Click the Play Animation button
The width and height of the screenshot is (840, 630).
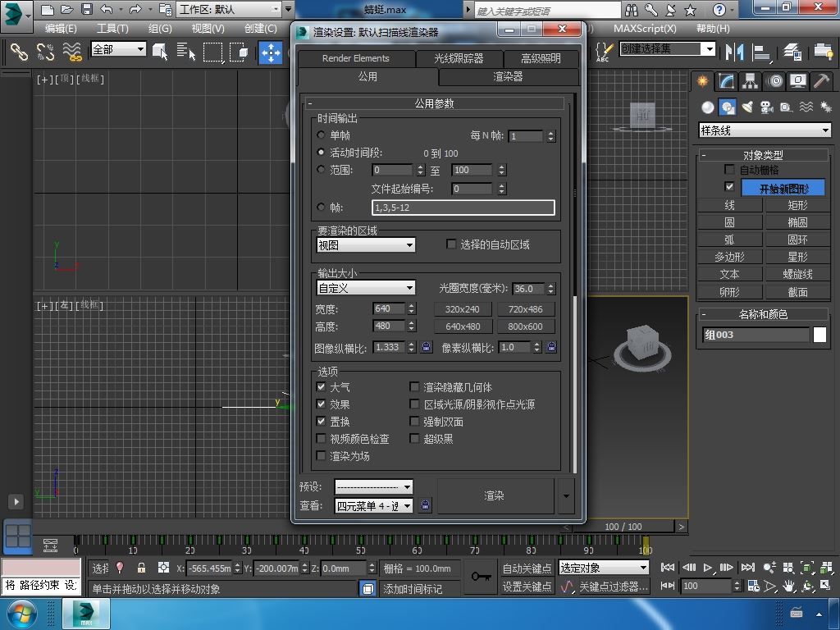pyautogui.click(x=708, y=568)
